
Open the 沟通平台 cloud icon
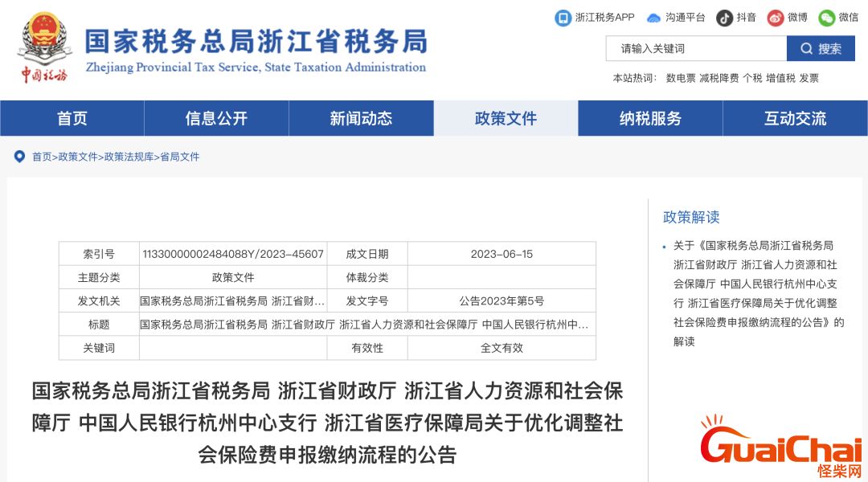[653, 18]
